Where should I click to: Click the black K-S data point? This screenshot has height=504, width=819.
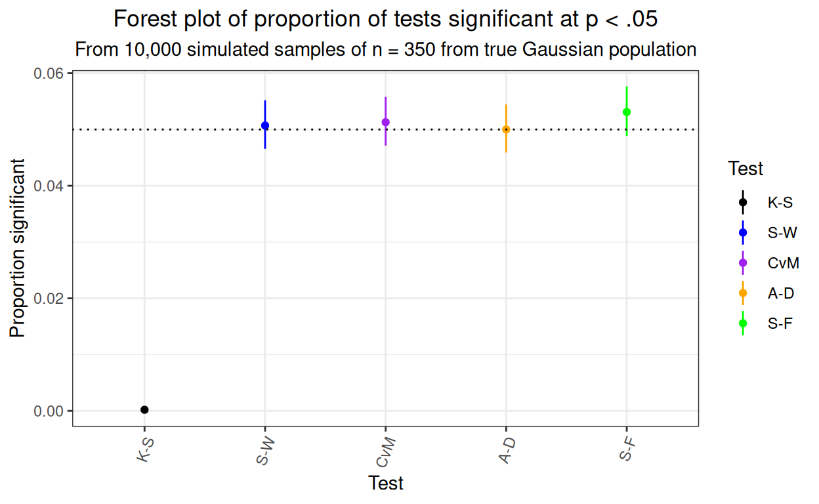pyautogui.click(x=144, y=409)
